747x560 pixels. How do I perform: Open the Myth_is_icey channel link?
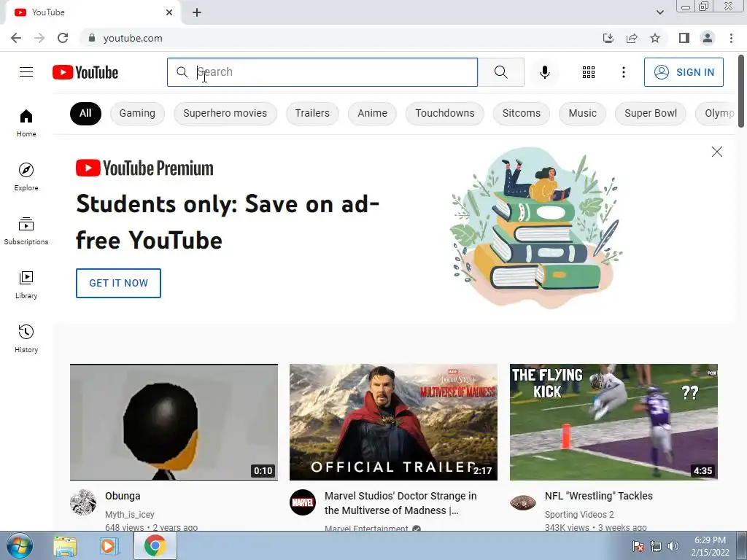(130, 514)
